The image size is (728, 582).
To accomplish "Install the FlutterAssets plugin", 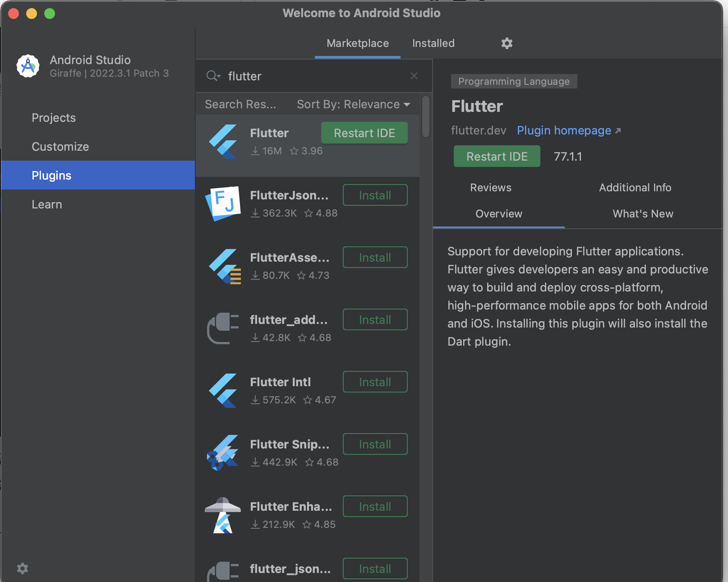I will pos(375,258).
